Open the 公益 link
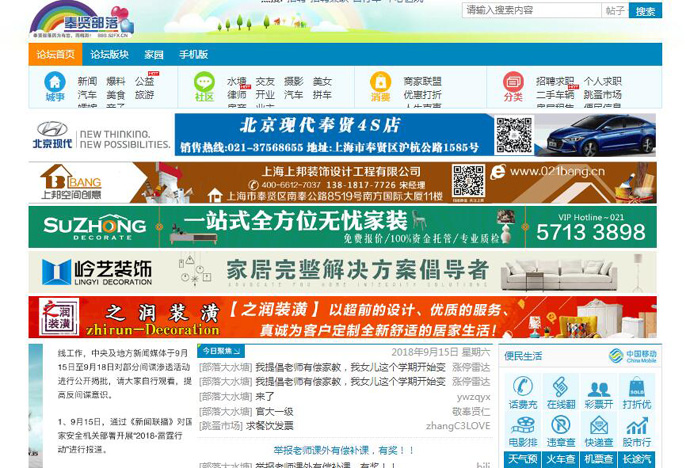This screenshot has width=690, height=468. pyautogui.click(x=144, y=81)
